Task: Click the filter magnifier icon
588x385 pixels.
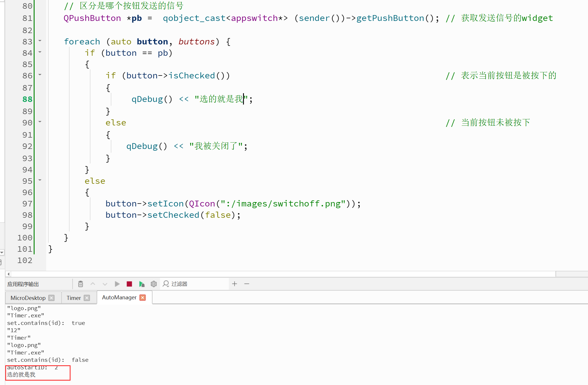Action: (x=166, y=284)
